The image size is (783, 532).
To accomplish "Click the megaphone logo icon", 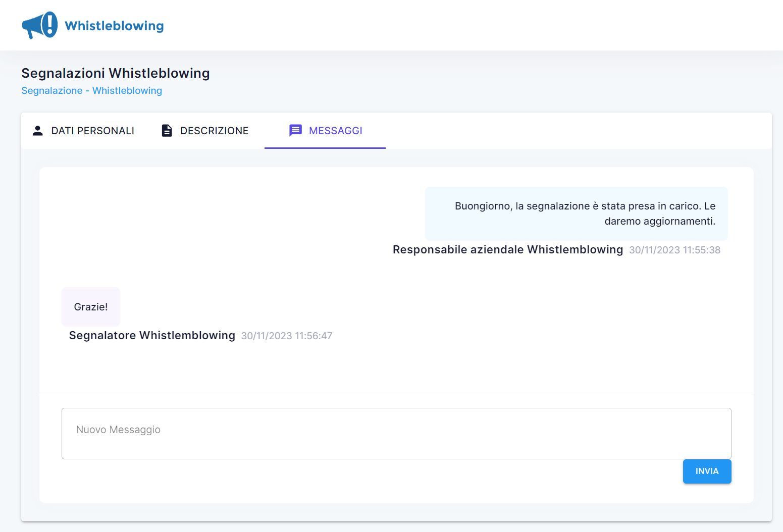I will [39, 25].
